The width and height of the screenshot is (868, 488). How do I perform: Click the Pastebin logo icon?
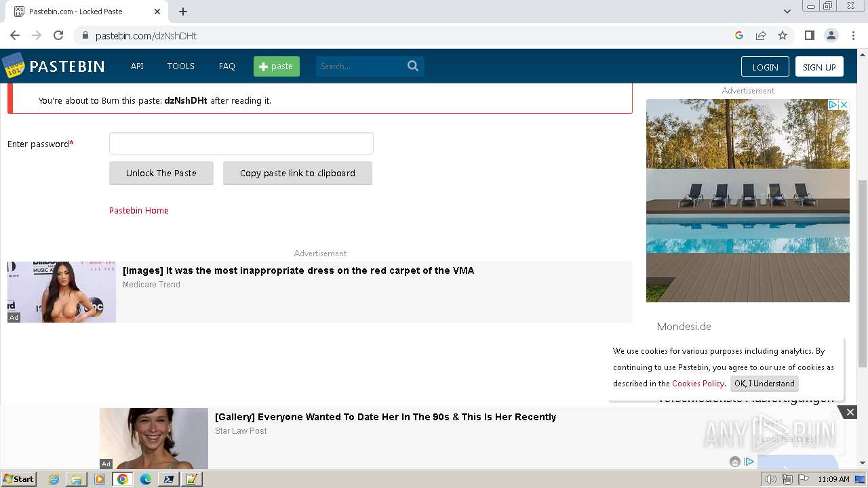click(x=14, y=66)
